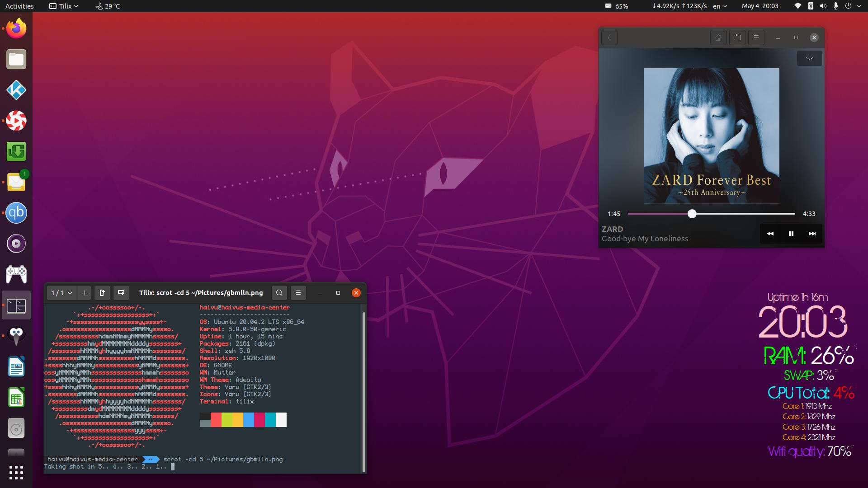Click the cyan color block in neofetch
Viewport: 868px width, 488px height.
(x=270, y=420)
